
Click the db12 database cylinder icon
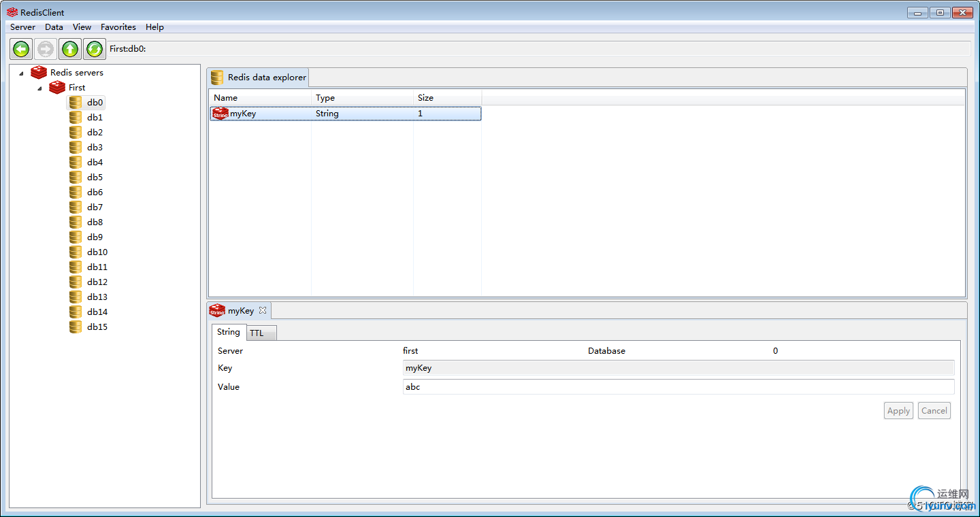(76, 282)
